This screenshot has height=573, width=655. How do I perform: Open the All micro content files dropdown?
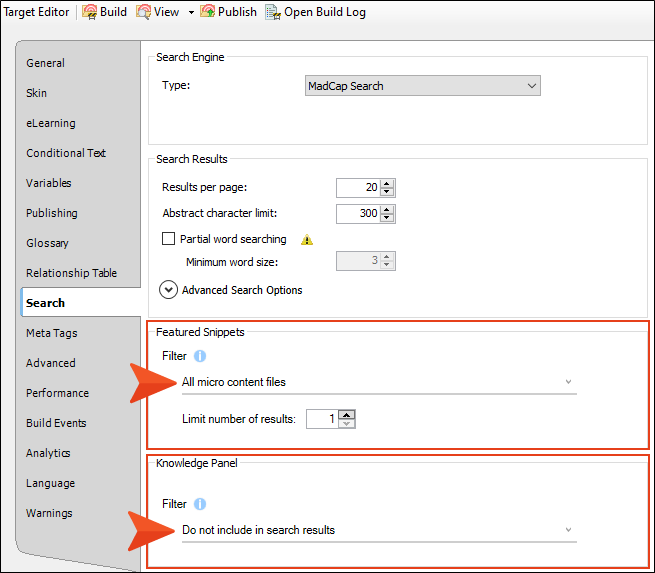point(378,382)
